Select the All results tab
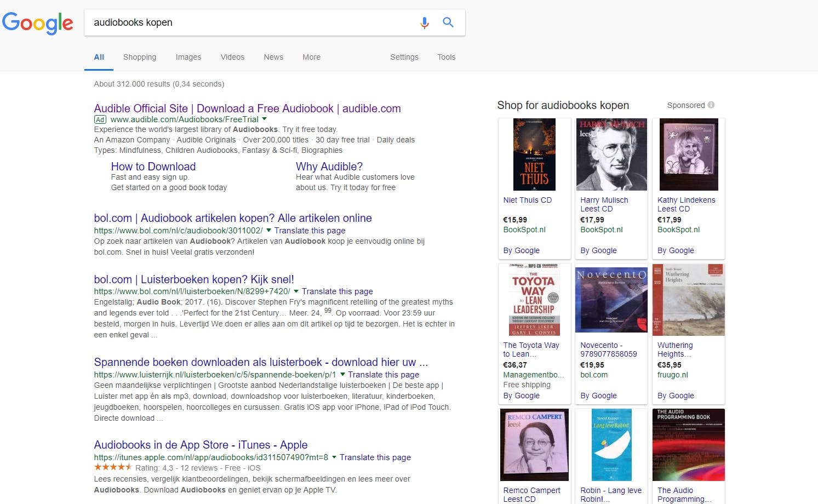818x504 pixels. click(99, 57)
